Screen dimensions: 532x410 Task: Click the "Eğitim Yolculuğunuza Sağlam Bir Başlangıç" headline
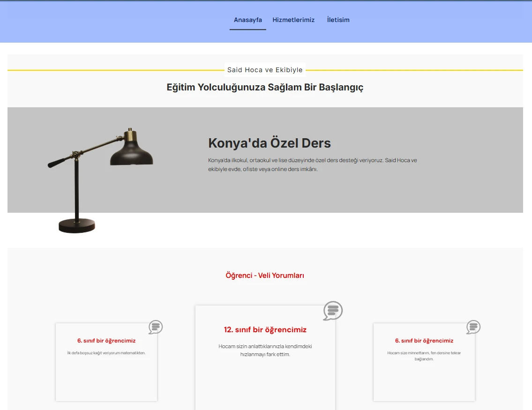point(265,87)
